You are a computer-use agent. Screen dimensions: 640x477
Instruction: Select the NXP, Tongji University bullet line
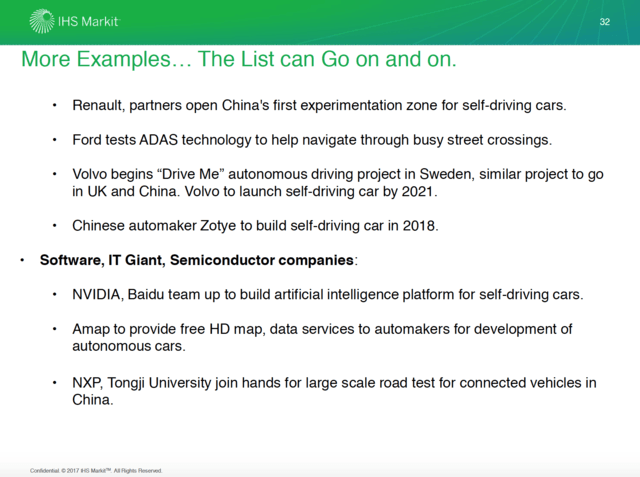point(334,383)
